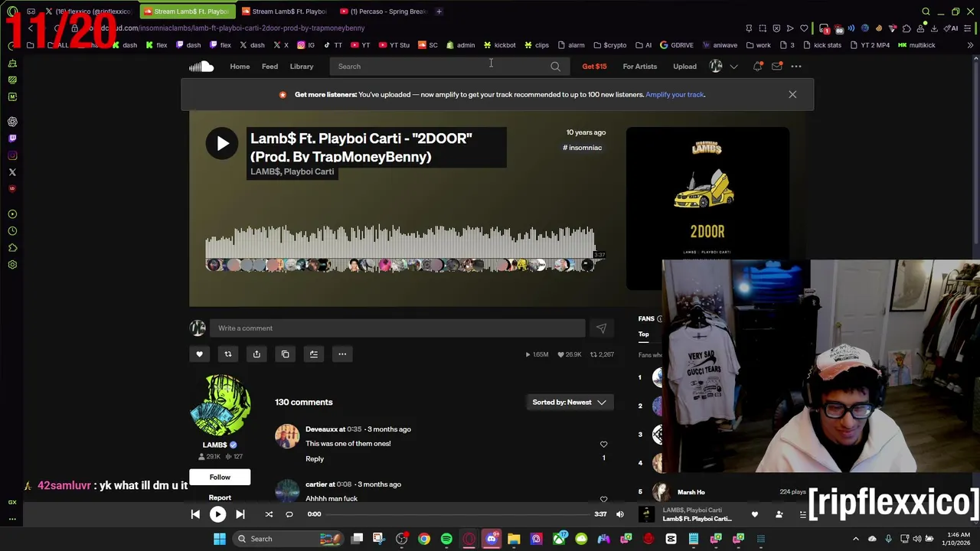
Task: Click the Upload link
Action: point(684,67)
